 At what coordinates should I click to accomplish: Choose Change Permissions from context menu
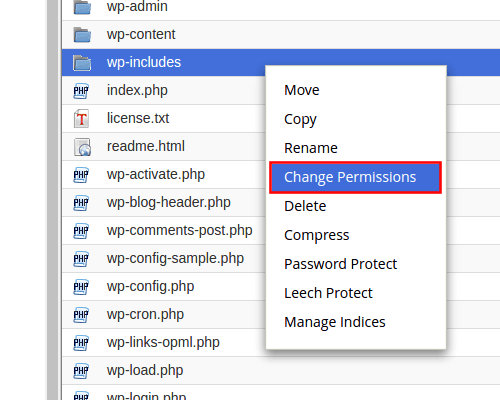click(x=355, y=177)
